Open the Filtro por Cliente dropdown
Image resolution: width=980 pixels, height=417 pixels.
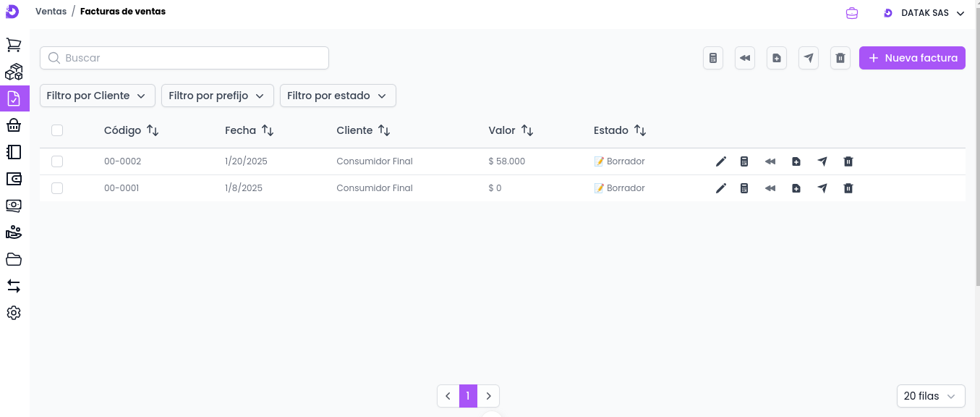click(97, 96)
